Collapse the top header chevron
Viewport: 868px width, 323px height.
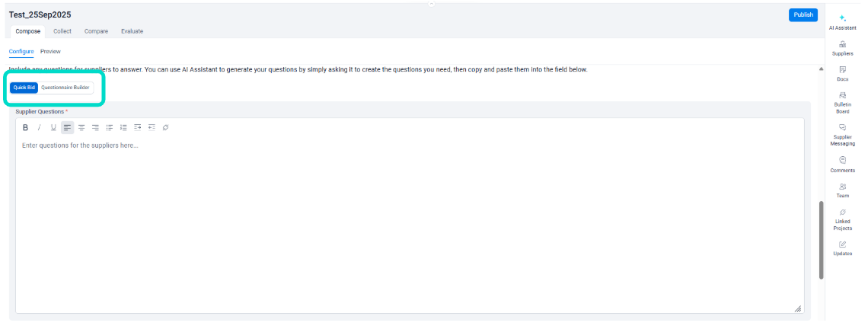[432, 4]
